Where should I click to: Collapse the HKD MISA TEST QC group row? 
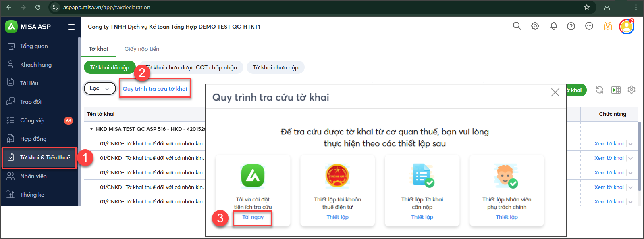pos(91,129)
